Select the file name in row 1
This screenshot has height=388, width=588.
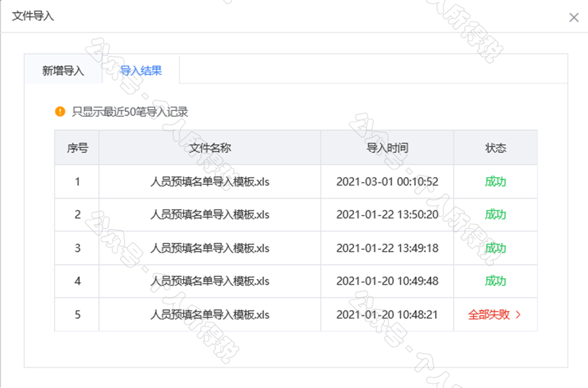pyautogui.click(x=210, y=182)
